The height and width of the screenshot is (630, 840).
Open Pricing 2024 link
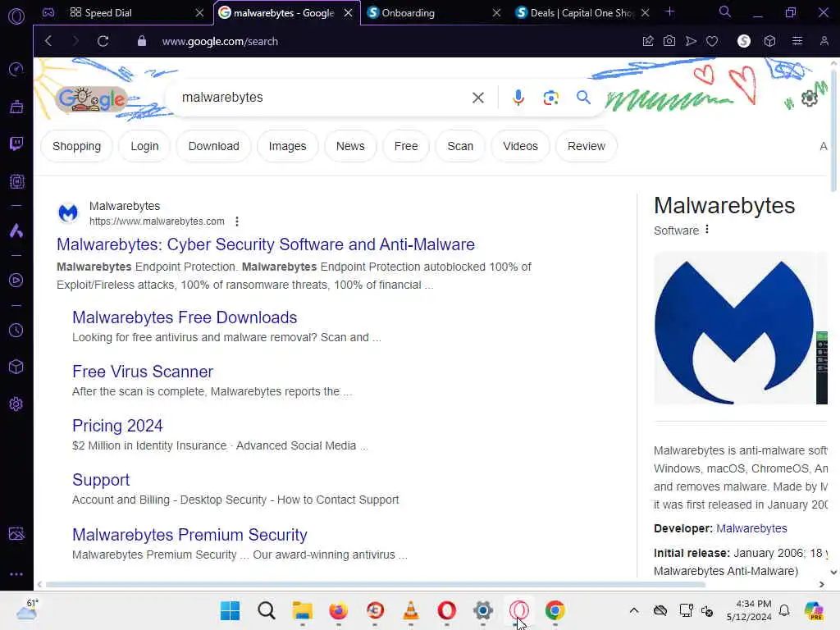pos(117,426)
